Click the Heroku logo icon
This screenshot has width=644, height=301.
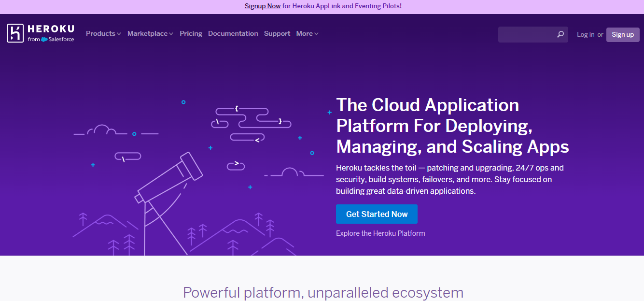click(x=15, y=33)
